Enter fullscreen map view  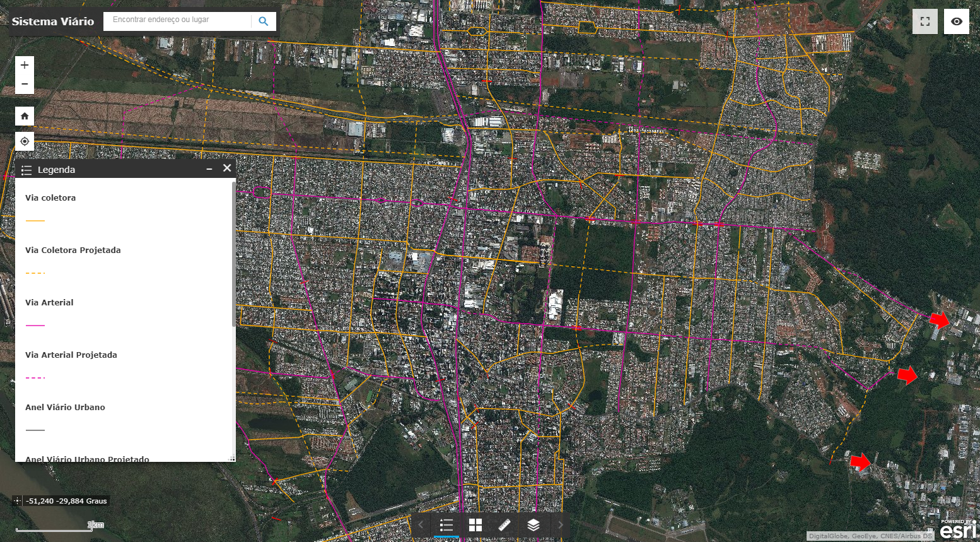925,21
